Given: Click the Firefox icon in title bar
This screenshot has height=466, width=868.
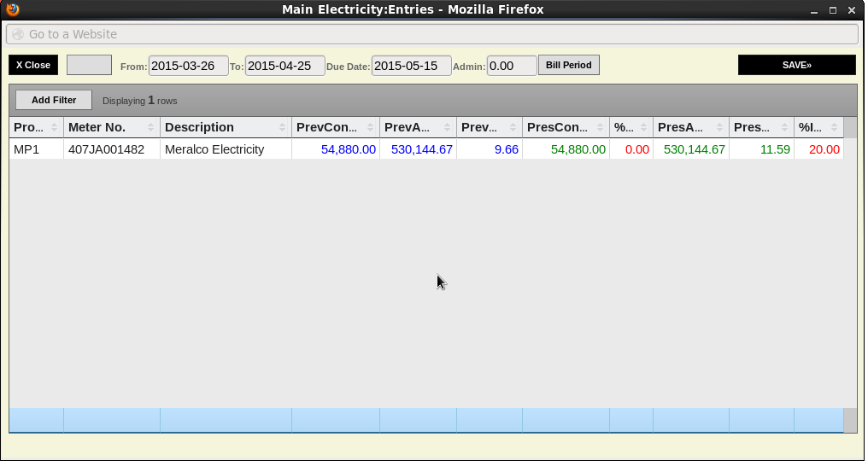Looking at the screenshot, I should (12, 10).
